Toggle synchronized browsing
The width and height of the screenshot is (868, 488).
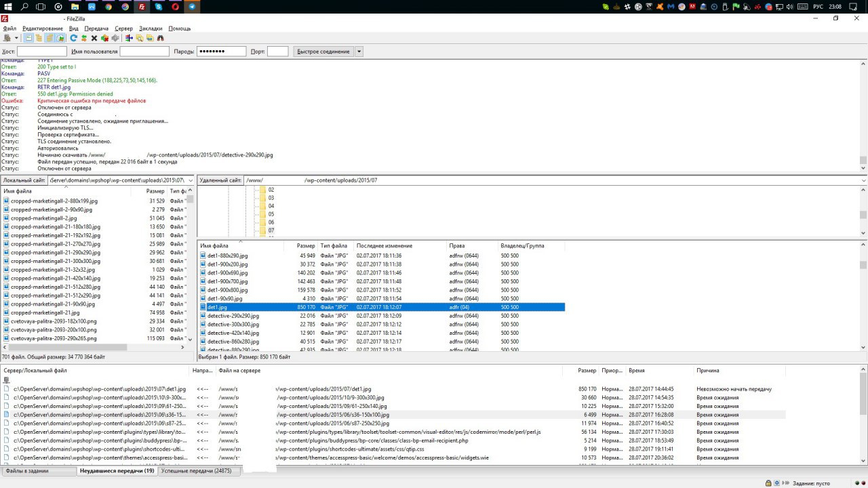click(x=150, y=38)
